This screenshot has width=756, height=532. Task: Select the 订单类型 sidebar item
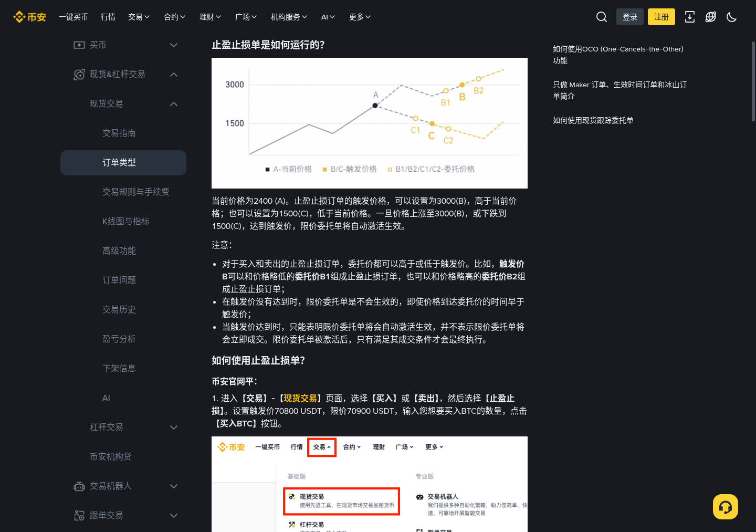(x=123, y=163)
